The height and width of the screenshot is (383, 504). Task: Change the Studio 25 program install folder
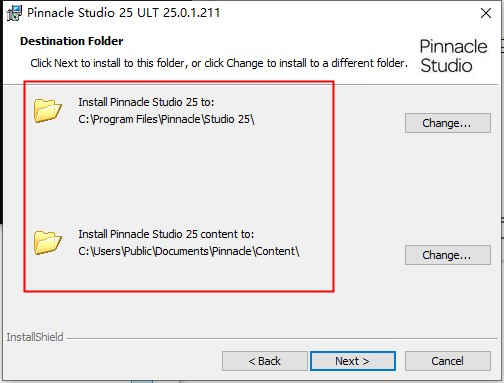(x=448, y=123)
